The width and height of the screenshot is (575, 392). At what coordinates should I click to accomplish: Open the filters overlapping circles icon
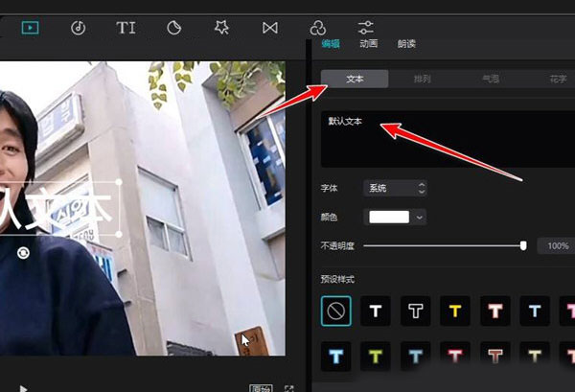point(317,28)
